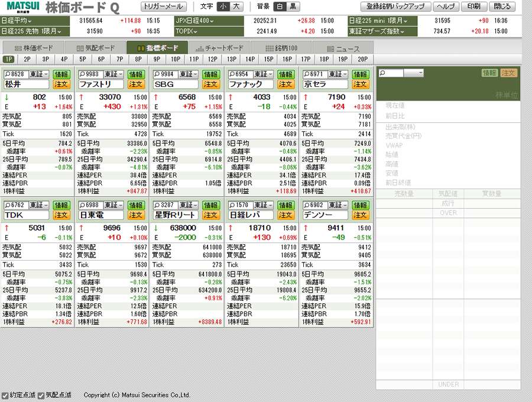This screenshot has height=402, width=532.
Task: Click the search icon for stock 9983
Action: click(x=82, y=74)
